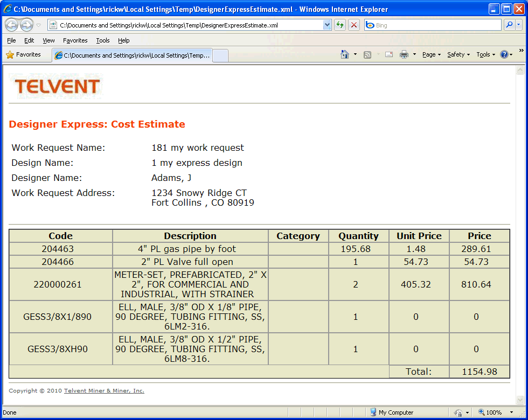This screenshot has height=420, width=528.
Task: Click the Forward arrow navigation button
Action: [27, 25]
